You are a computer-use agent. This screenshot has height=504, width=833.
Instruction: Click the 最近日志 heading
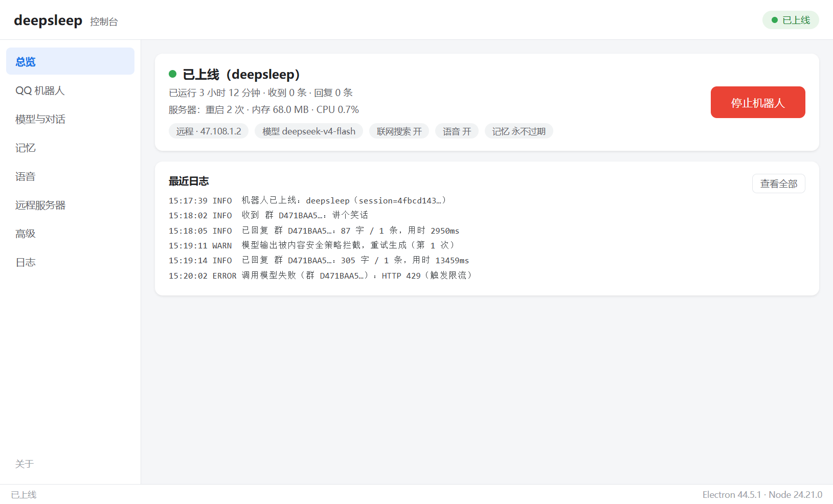coord(189,181)
